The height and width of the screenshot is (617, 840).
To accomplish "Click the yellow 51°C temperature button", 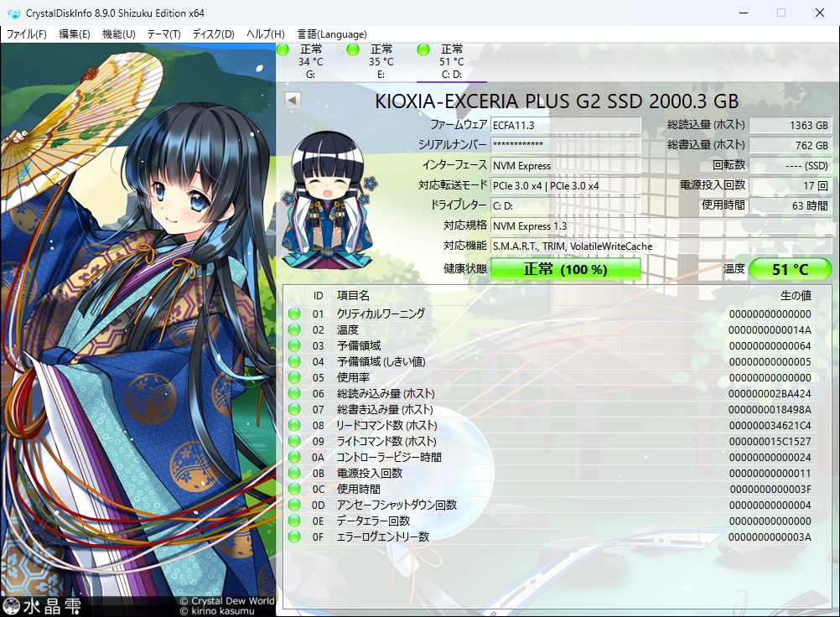I will click(789, 268).
